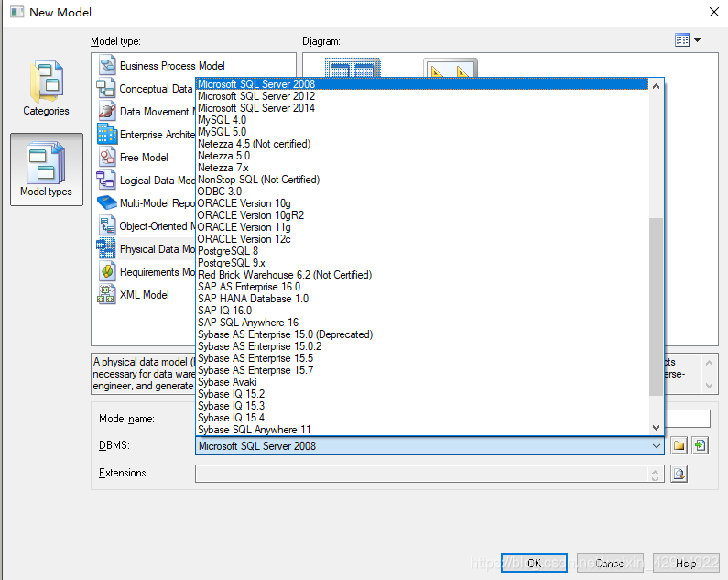The height and width of the screenshot is (580, 728).
Task: Select Business Process Model icon
Action: (x=107, y=66)
